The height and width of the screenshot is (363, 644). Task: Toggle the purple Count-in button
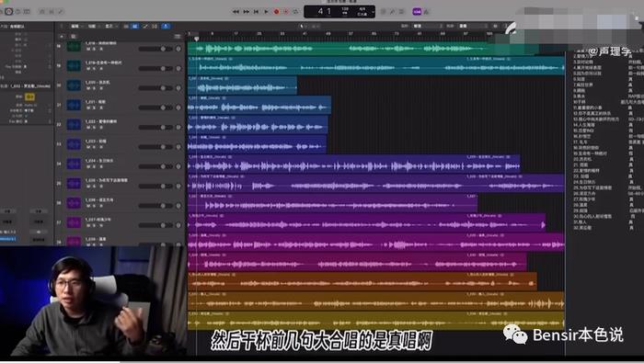click(417, 12)
